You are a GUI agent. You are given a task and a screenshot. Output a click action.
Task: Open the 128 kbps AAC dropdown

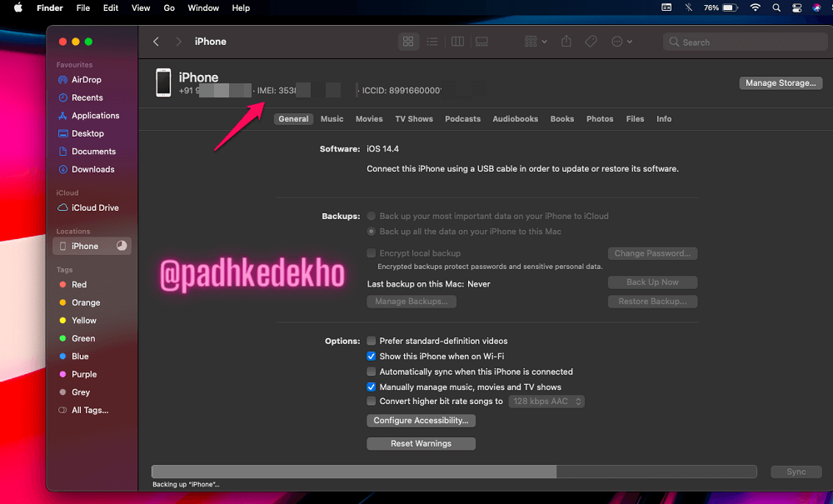546,402
